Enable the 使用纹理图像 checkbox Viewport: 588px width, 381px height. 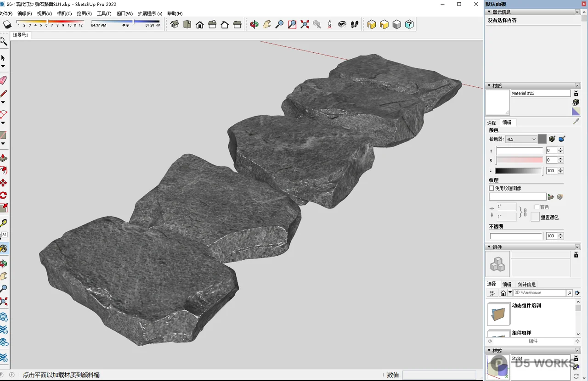point(492,188)
